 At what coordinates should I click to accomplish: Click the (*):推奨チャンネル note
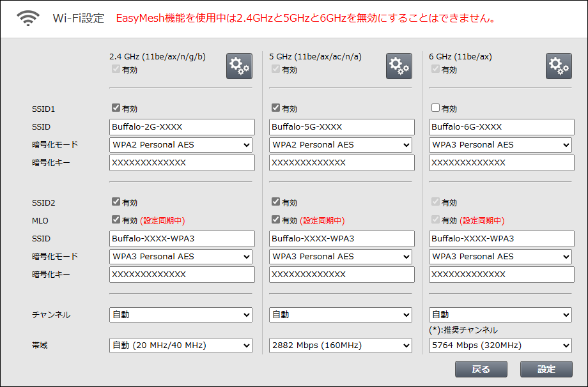coord(463,330)
